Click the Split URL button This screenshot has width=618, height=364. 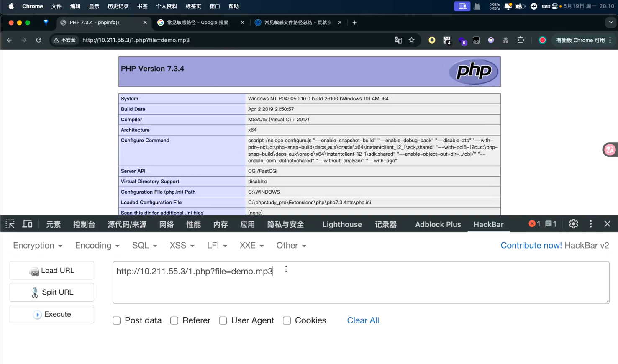pyautogui.click(x=52, y=292)
